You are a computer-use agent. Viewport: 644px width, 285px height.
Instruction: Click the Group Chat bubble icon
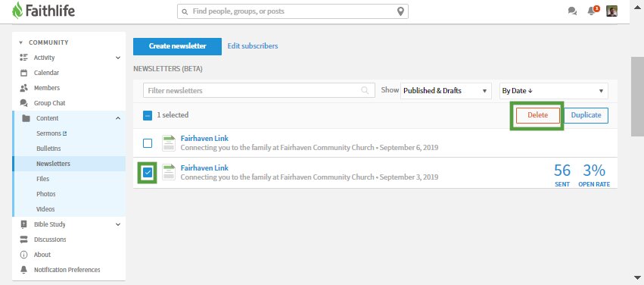(x=23, y=103)
